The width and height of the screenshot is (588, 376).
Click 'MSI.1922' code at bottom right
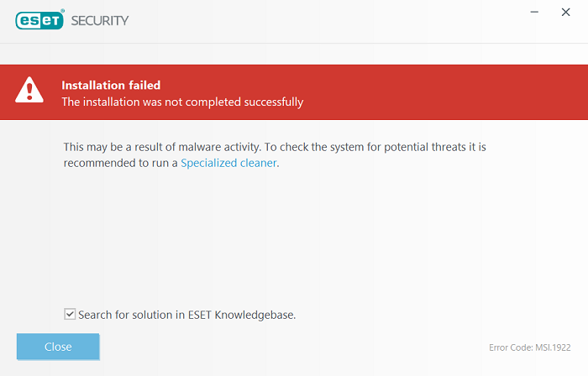click(554, 347)
